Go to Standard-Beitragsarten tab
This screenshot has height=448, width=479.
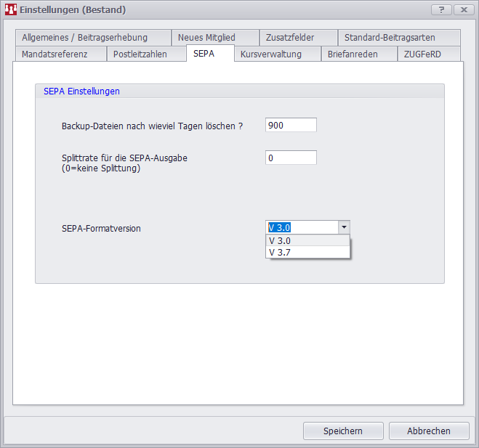click(x=390, y=38)
